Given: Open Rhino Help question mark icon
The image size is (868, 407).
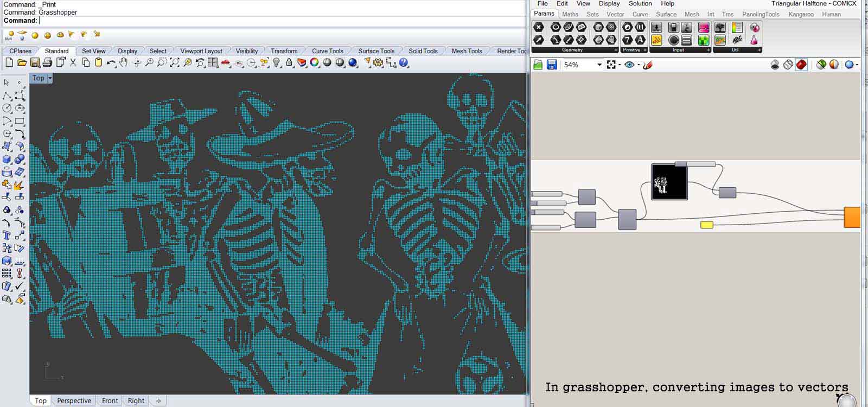Looking at the screenshot, I should pos(404,63).
